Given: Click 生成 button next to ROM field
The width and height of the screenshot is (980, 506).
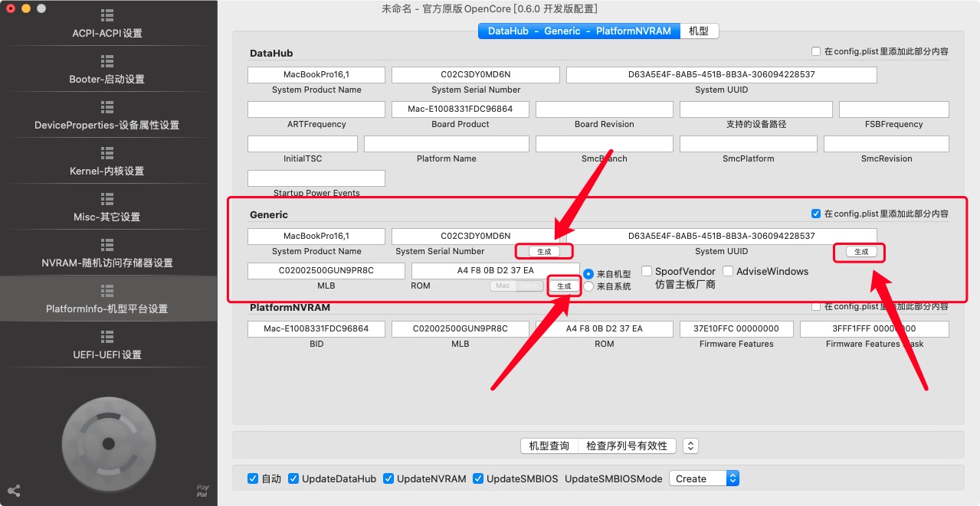Looking at the screenshot, I should tap(564, 286).
